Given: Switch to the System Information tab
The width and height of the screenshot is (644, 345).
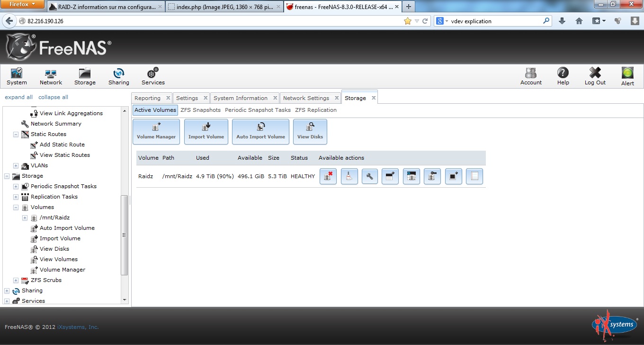Looking at the screenshot, I should click(x=241, y=98).
